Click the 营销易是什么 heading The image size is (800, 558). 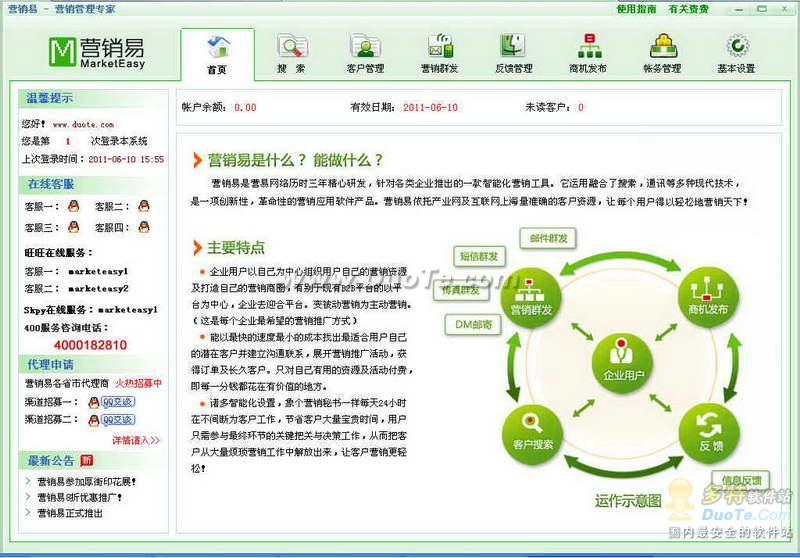pos(295,160)
